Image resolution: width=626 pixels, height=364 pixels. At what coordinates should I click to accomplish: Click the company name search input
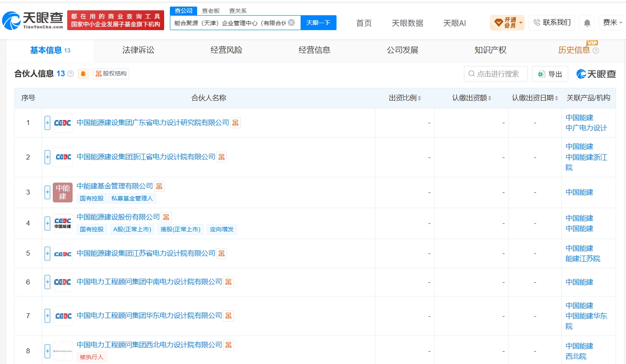click(230, 23)
